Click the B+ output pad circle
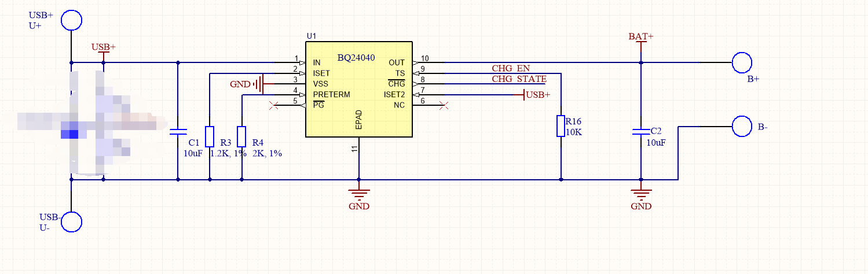Viewport: 868px width, 274px height. point(742,62)
